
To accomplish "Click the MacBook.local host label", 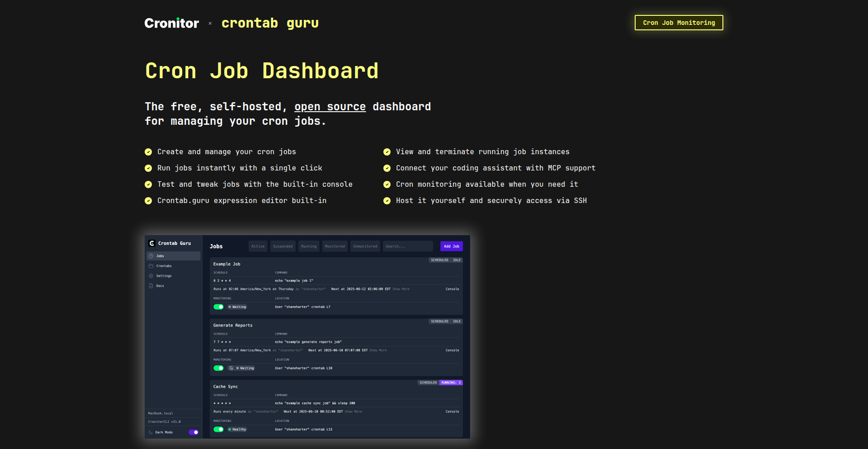I will [x=160, y=413].
